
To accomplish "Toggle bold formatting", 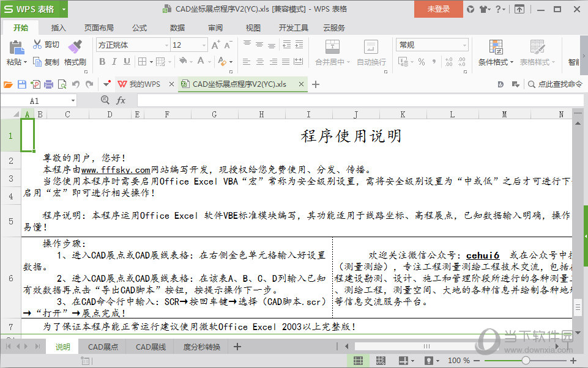I will (x=102, y=62).
